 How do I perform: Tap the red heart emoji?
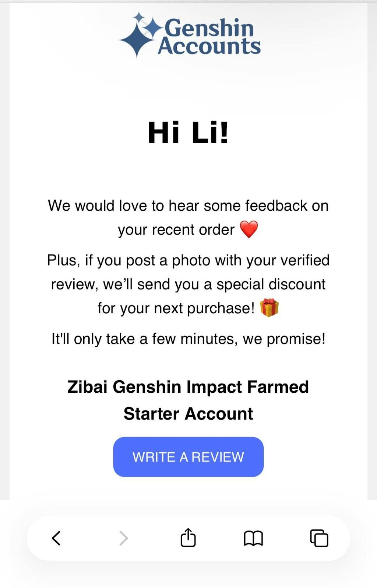click(250, 229)
